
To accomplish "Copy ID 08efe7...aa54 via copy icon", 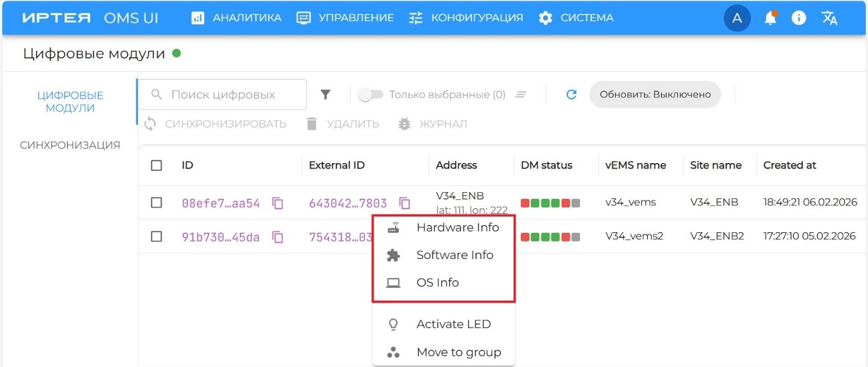I will click(278, 203).
